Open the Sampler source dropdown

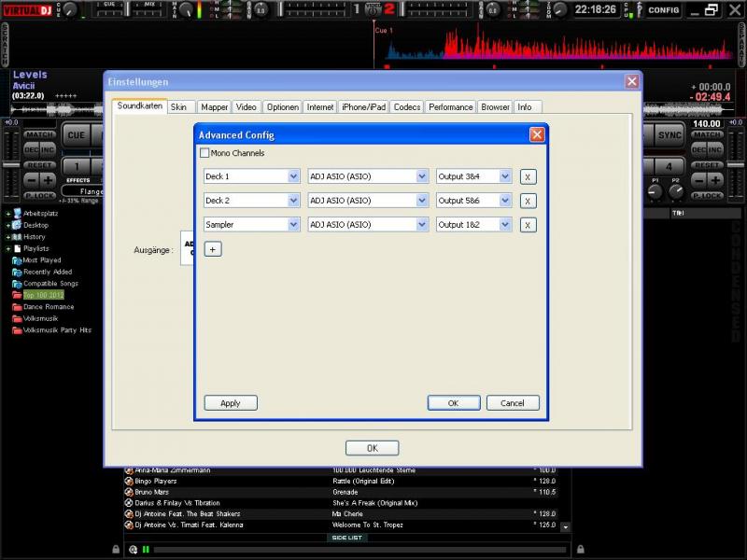(251, 225)
